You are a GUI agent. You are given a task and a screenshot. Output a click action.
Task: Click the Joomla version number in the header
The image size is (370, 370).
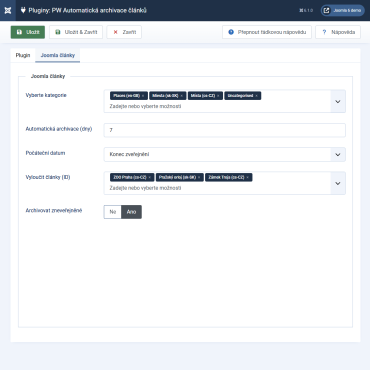[x=306, y=10]
